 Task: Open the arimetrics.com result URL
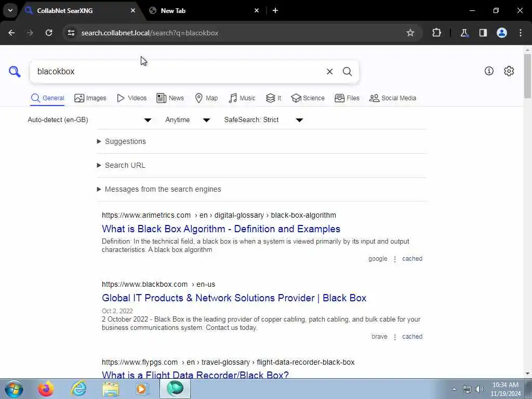tap(219, 215)
